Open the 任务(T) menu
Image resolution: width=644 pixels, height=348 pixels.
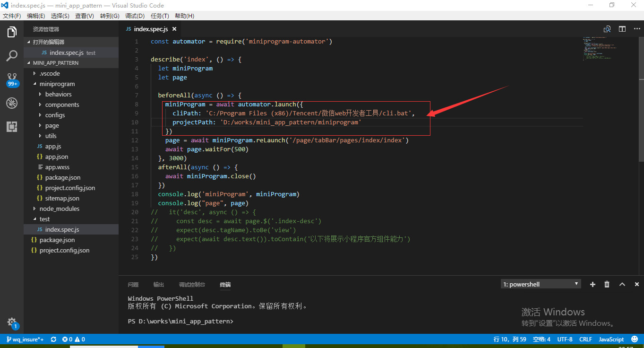(x=160, y=16)
